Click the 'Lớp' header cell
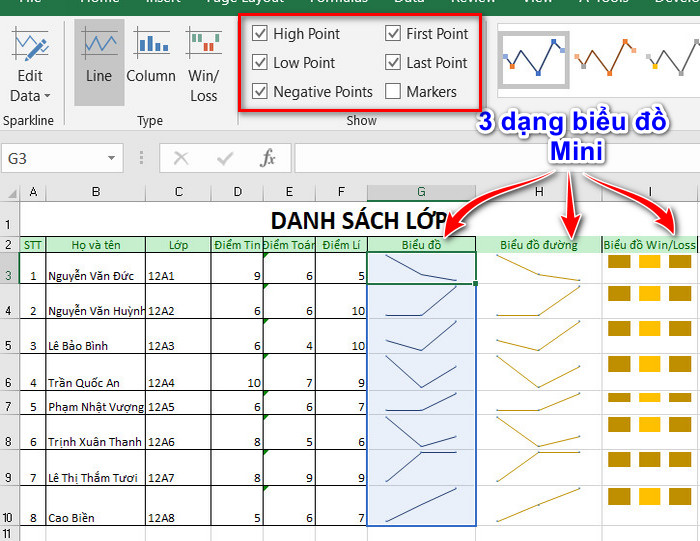This screenshot has width=700, height=541. pos(178,245)
